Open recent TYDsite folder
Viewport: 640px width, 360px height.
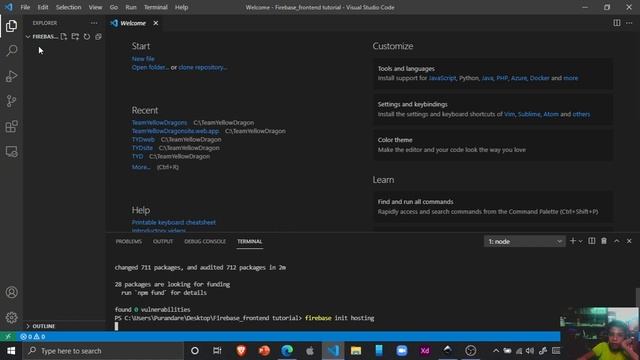click(142, 148)
